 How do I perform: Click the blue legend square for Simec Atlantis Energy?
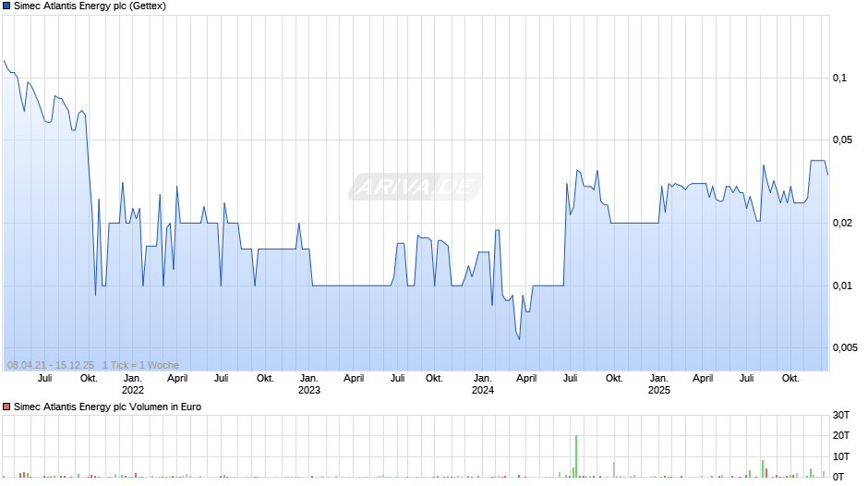(6, 6)
